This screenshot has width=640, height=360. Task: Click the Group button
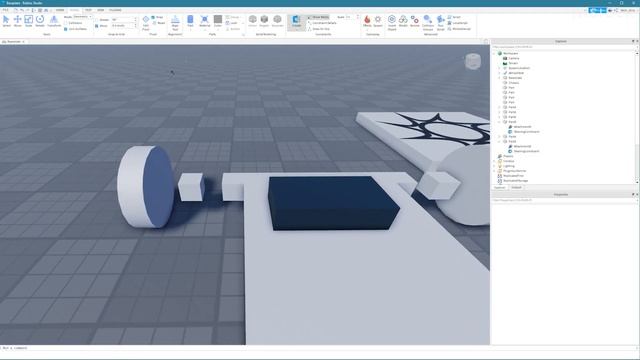coord(233,17)
